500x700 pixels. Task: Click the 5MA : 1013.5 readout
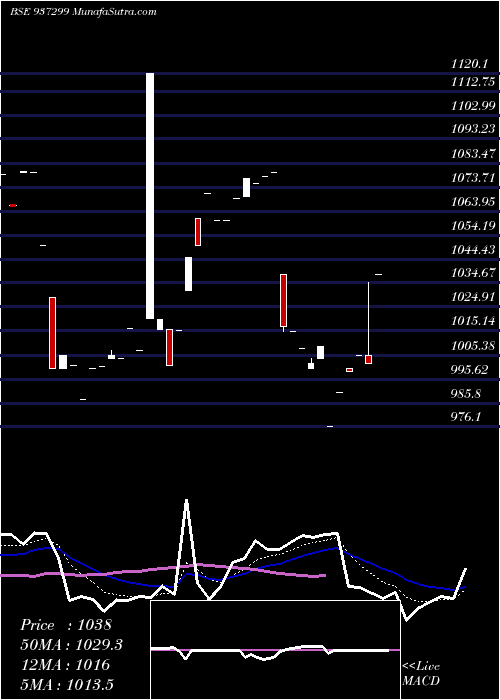pos(67,684)
